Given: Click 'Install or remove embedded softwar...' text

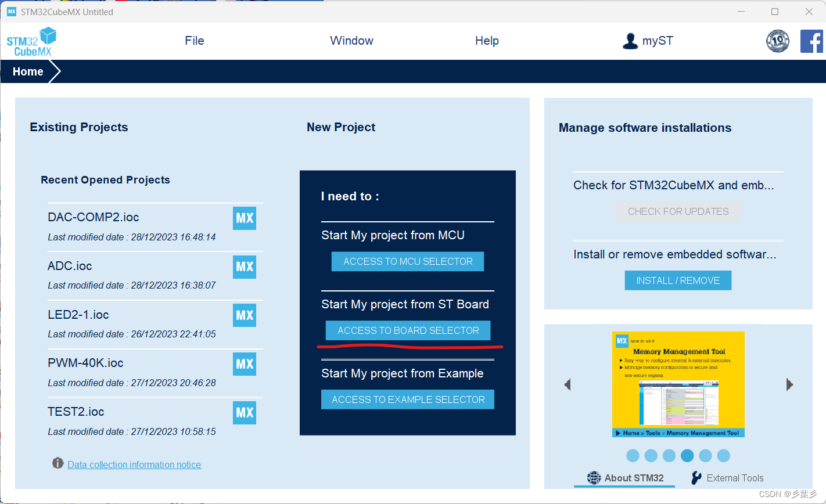Looking at the screenshot, I should [675, 254].
